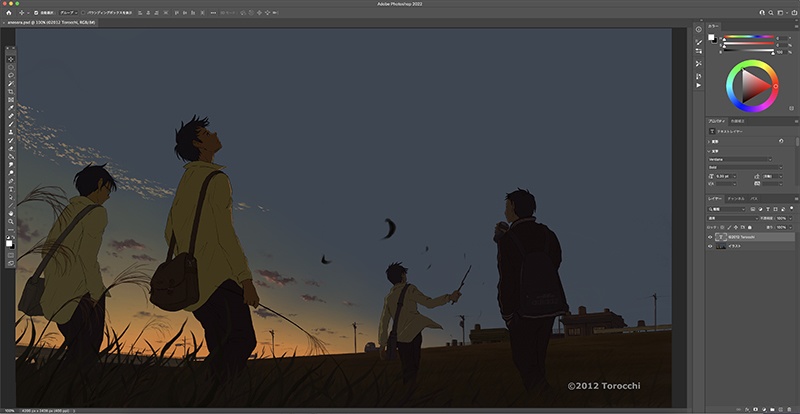Switch to the チャンネル tab
This screenshot has width=800, height=414.
tap(736, 199)
